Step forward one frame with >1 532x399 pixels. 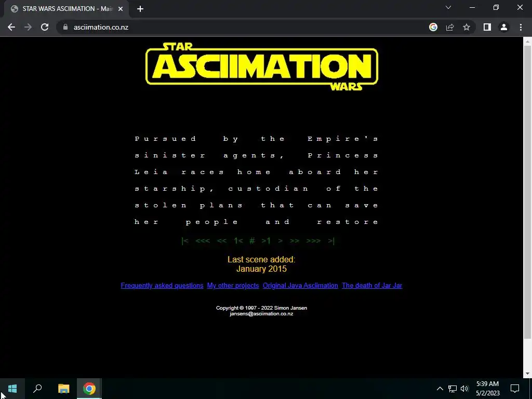[x=266, y=241]
